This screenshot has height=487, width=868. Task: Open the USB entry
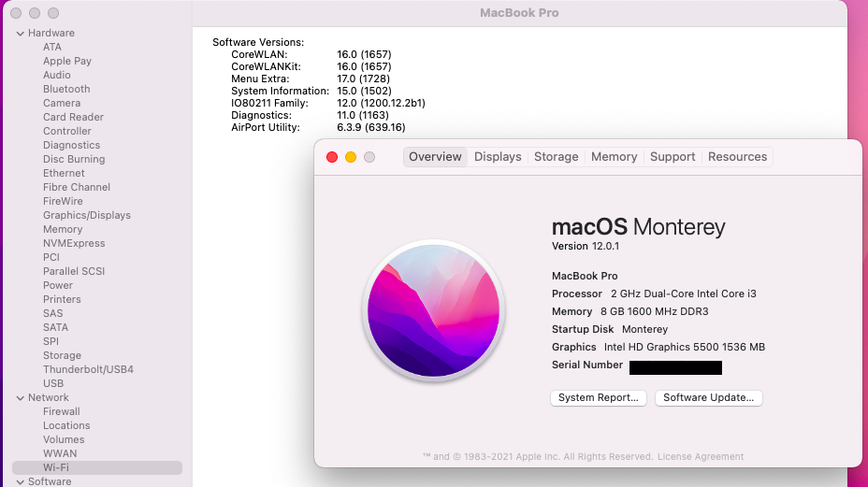click(x=53, y=383)
